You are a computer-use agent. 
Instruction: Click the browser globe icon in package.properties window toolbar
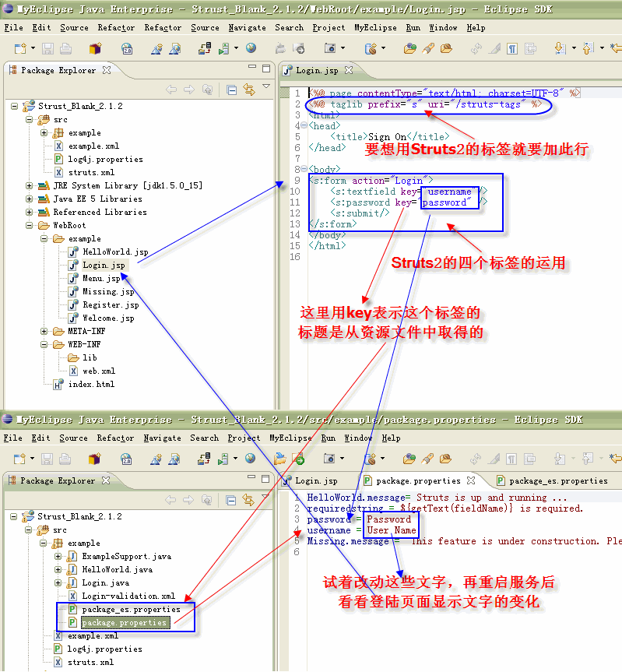(x=250, y=459)
